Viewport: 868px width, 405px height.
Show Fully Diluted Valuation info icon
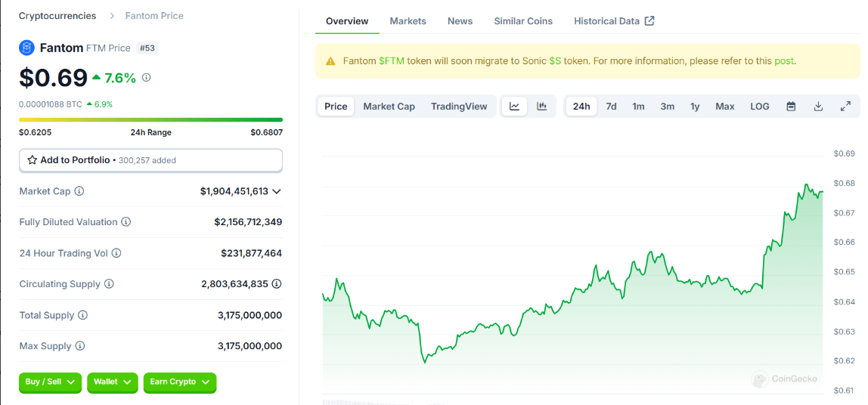126,222
